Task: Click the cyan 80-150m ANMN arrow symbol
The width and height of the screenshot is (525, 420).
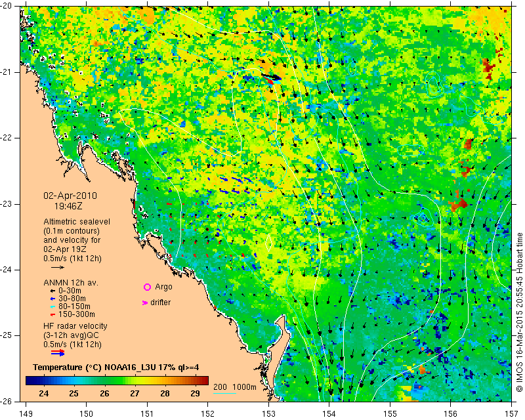Action: 52,306
